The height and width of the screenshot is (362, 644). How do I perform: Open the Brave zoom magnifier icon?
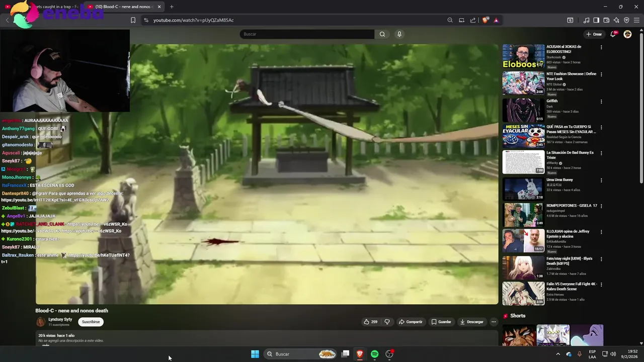point(450,20)
